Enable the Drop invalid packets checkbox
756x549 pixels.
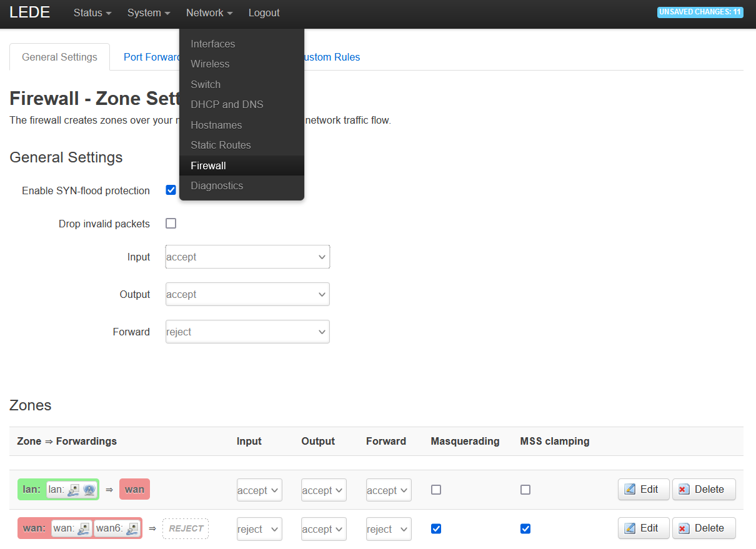click(171, 224)
